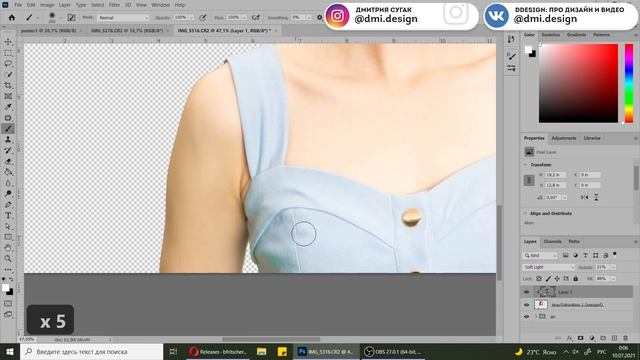Image resolution: width=640 pixels, height=360 pixels.
Task: Toggle the link width and height button
Action: (x=529, y=180)
